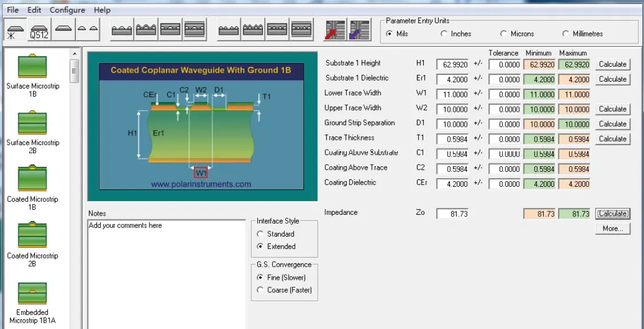Click the More... button
Screen dimensions: 644x329
click(613, 229)
